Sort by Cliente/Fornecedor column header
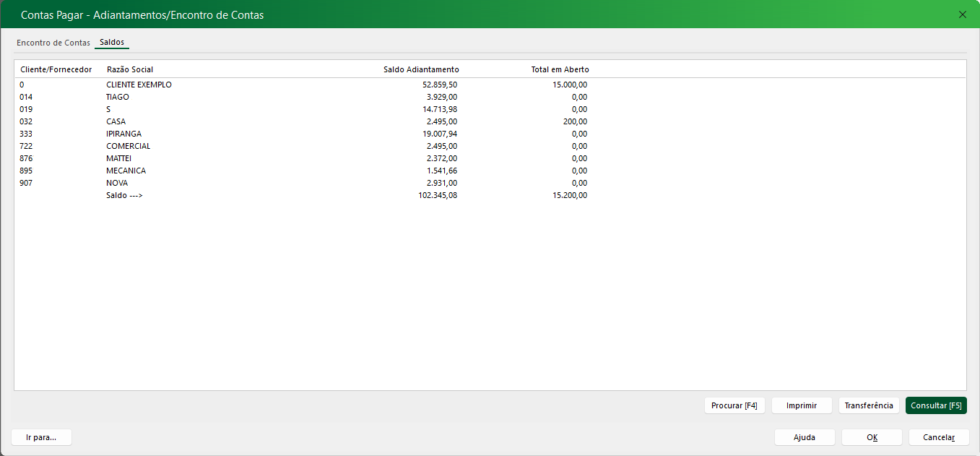The image size is (980, 456). [x=56, y=69]
